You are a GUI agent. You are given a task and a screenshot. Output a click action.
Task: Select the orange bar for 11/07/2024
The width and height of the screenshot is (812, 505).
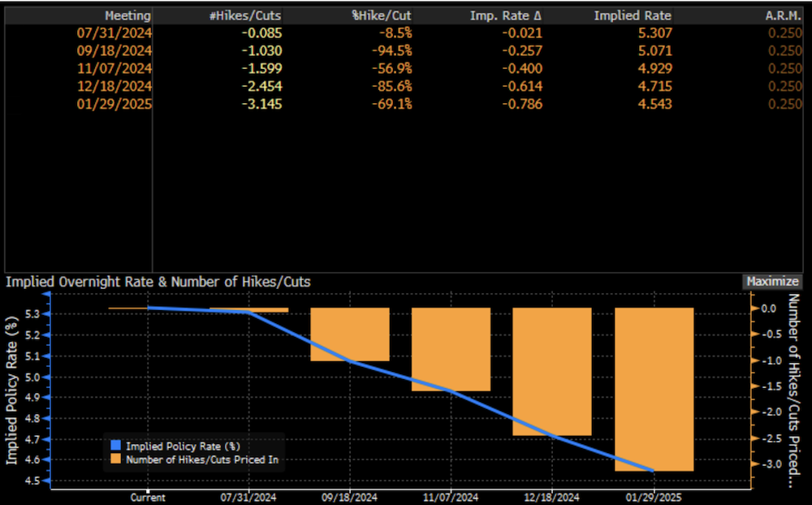tap(451, 349)
